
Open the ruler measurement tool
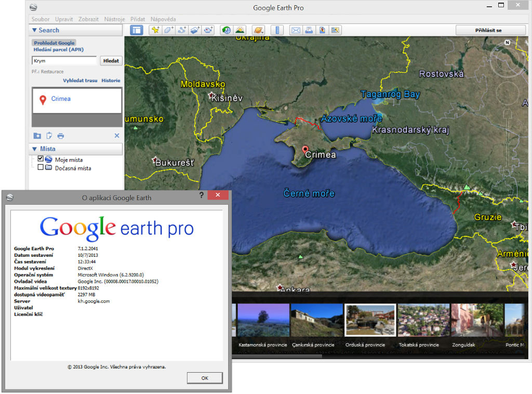pyautogui.click(x=277, y=30)
